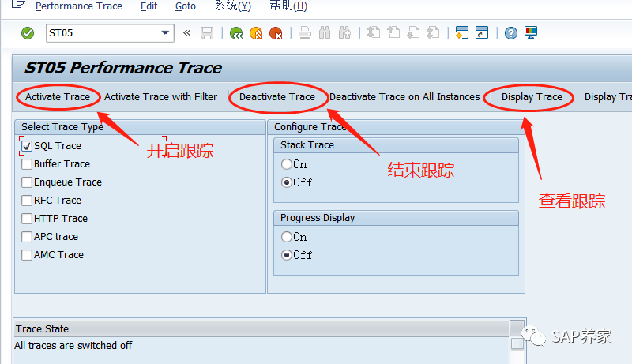
Task: Click the Create New Session icon
Action: [x=461, y=32]
